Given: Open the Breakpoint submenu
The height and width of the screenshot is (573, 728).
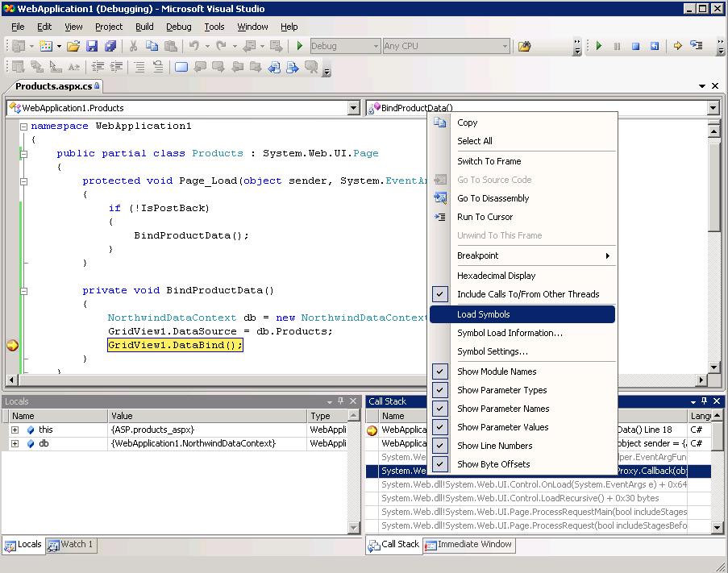Looking at the screenshot, I should click(522, 255).
